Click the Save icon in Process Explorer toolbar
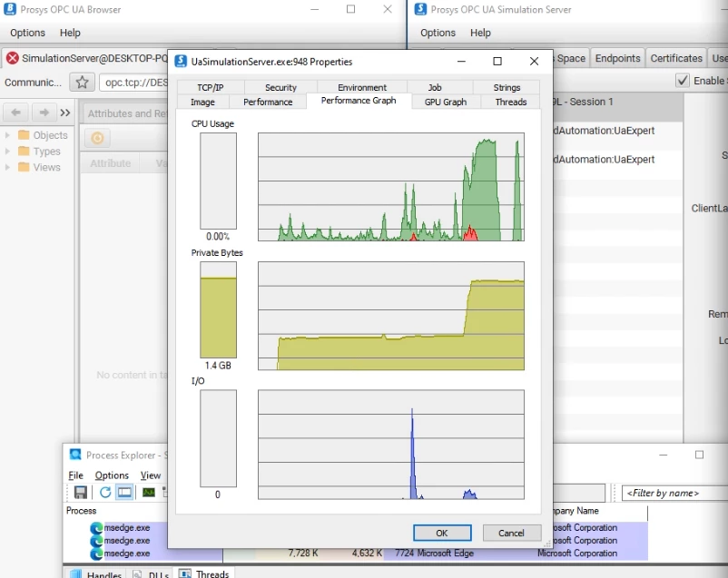This screenshot has width=728, height=578. pos(81,493)
